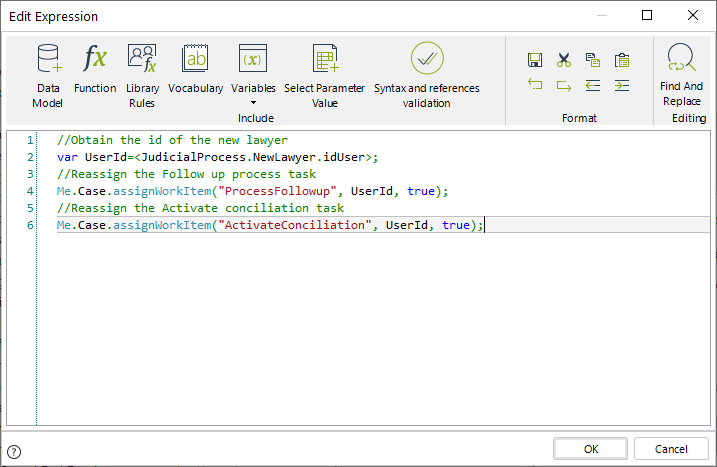Open the help question mark icon

click(x=14, y=452)
